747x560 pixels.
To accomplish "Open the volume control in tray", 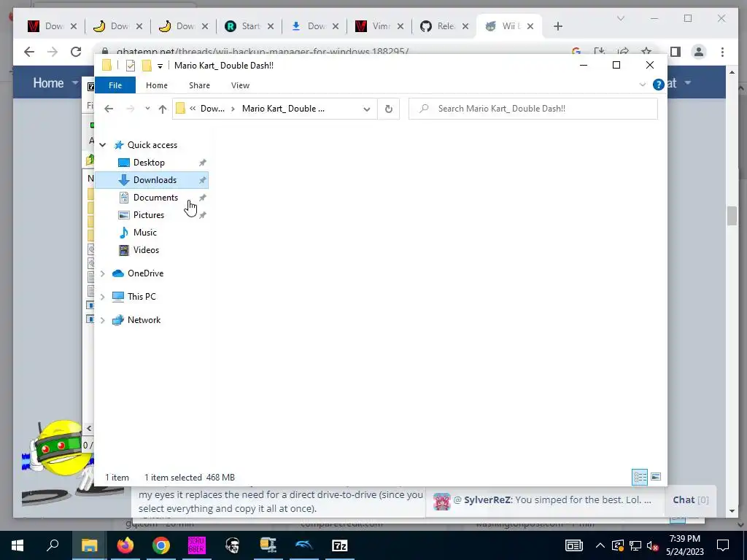I will [x=652, y=545].
